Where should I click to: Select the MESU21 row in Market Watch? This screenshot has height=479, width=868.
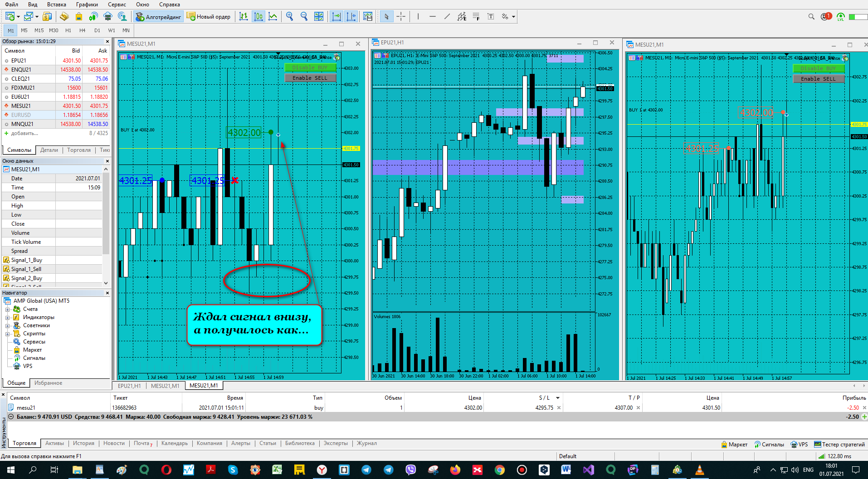tap(55, 106)
